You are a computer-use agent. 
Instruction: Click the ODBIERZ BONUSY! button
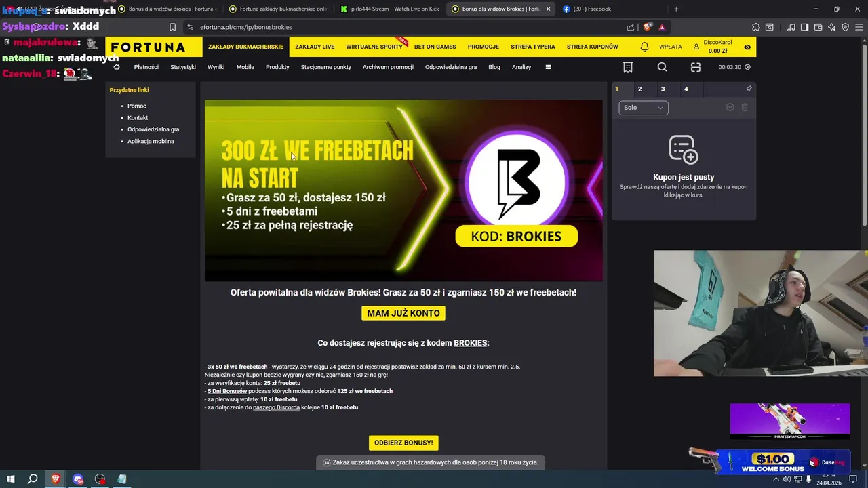point(403,443)
